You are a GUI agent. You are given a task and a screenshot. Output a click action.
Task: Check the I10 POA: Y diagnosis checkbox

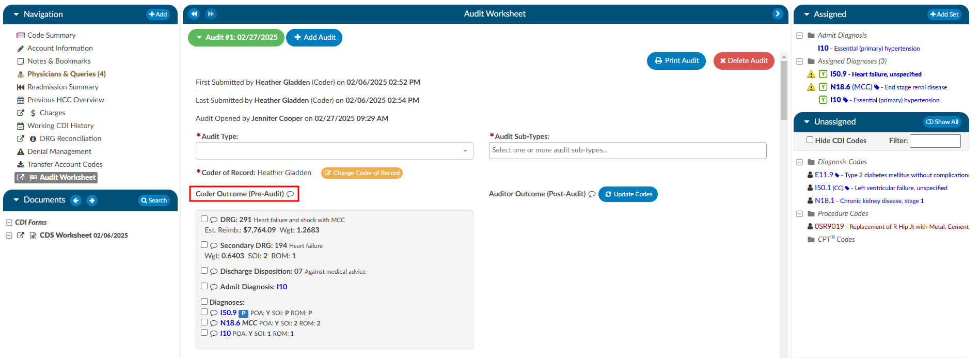click(x=204, y=333)
